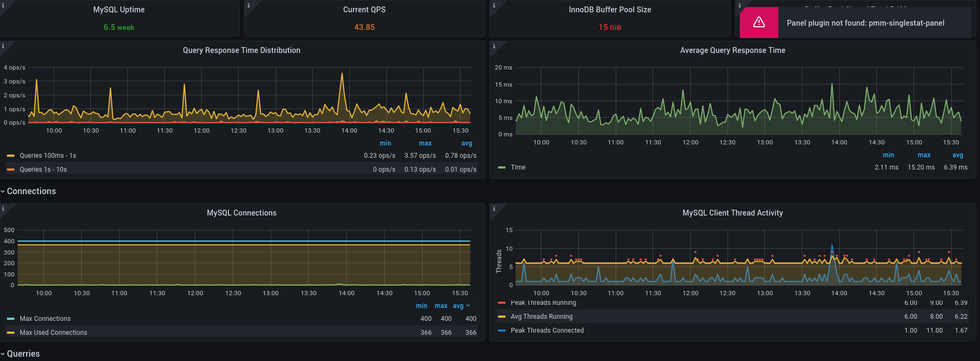Sort MySQL Connections legend by avg column
The image size is (980, 361).
pyautogui.click(x=458, y=306)
